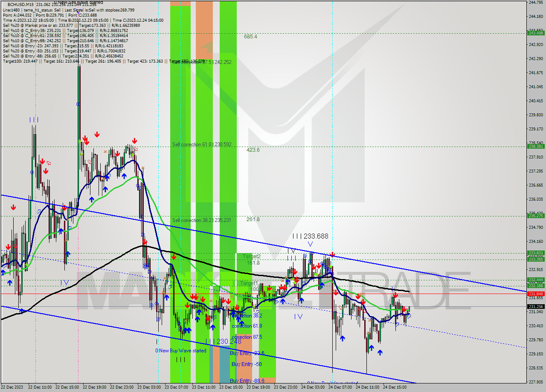The image size is (546, 392).
Task: Click 'Sell correction 61.8 | 238.592' label
Action: point(202,144)
